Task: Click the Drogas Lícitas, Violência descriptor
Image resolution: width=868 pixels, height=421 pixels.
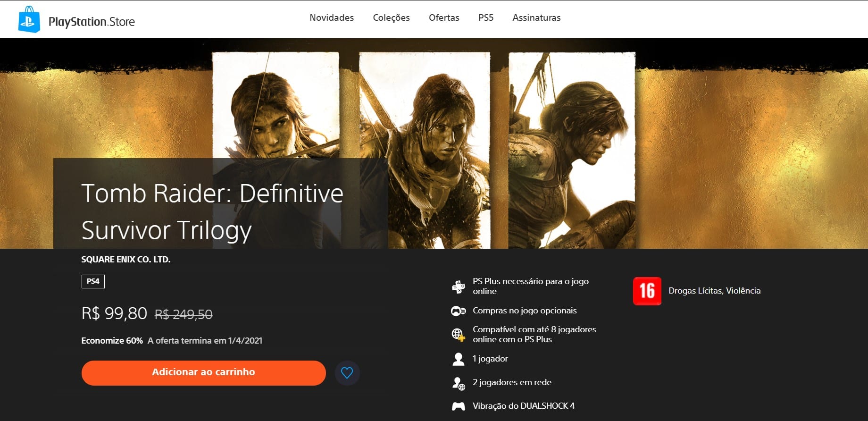Action: pyautogui.click(x=714, y=291)
